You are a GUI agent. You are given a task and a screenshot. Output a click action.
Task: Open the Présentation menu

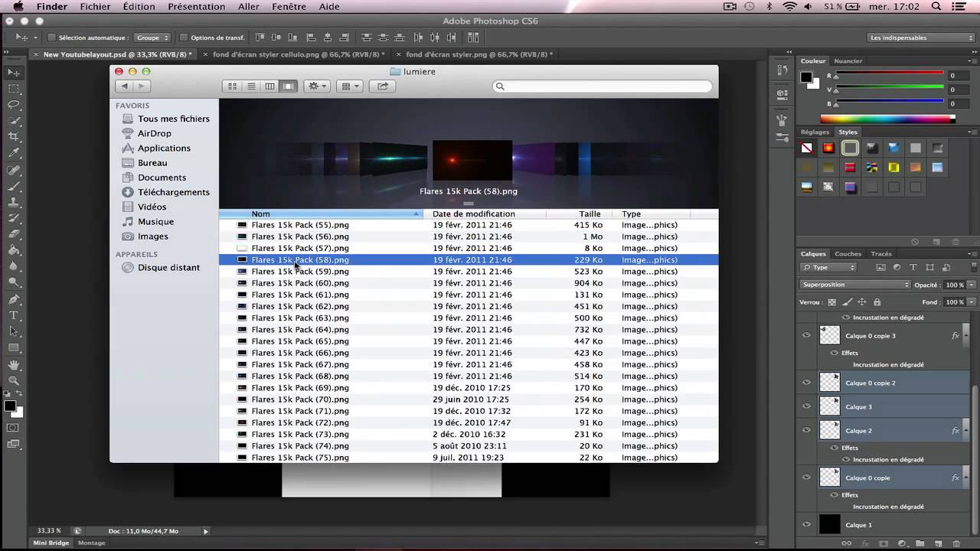pos(196,6)
